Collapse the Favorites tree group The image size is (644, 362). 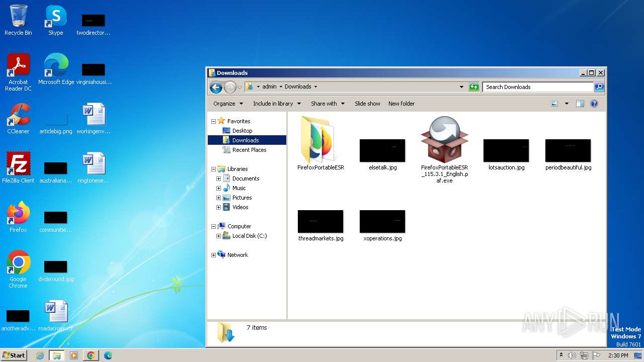coord(213,121)
